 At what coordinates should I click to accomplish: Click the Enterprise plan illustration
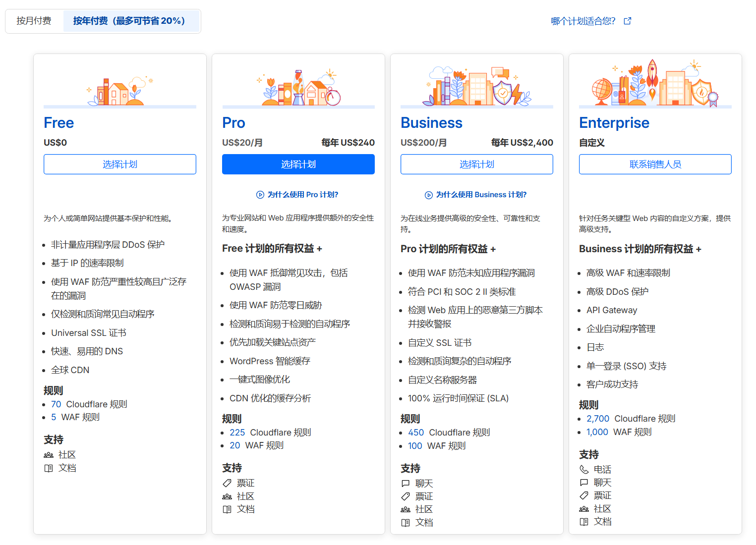pyautogui.click(x=655, y=83)
